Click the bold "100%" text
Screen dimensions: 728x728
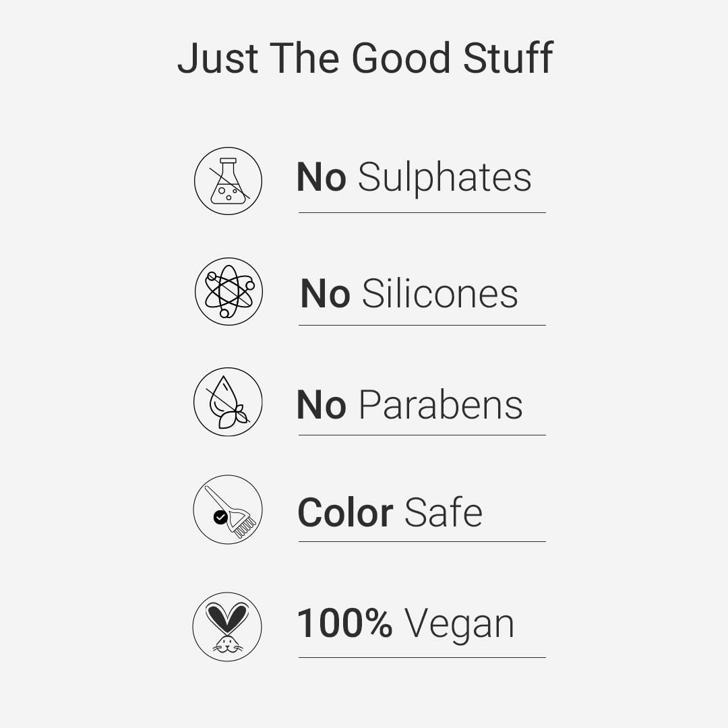click(x=344, y=624)
